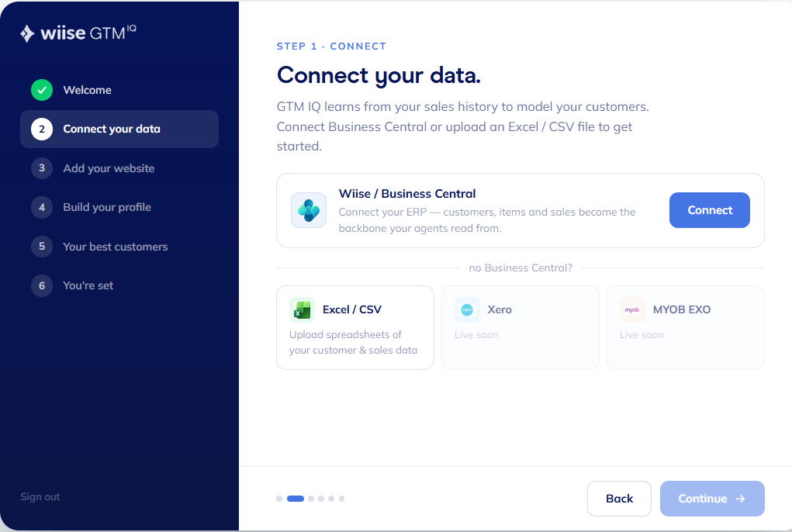
Task: Click the step 3 number circle
Action: point(42,168)
